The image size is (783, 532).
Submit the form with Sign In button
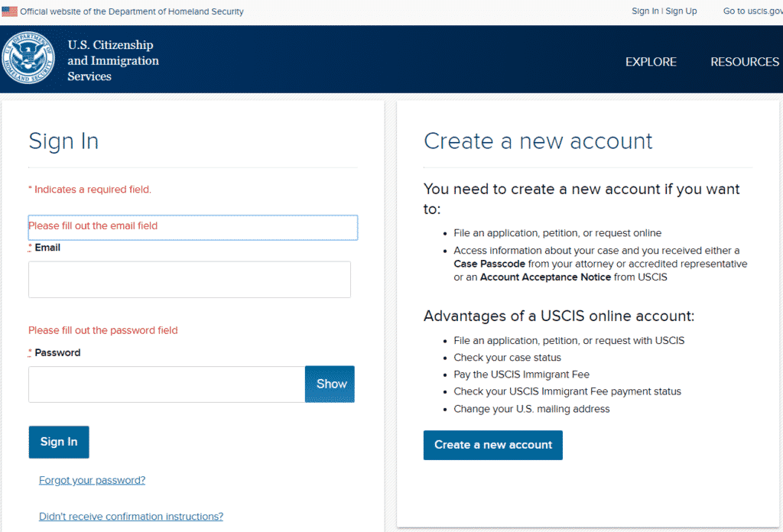pos(59,442)
